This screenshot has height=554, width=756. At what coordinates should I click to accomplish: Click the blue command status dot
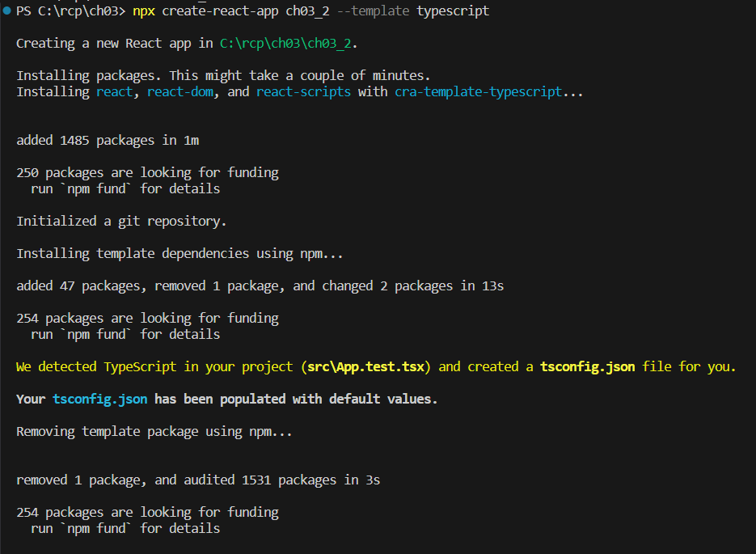[x=6, y=11]
